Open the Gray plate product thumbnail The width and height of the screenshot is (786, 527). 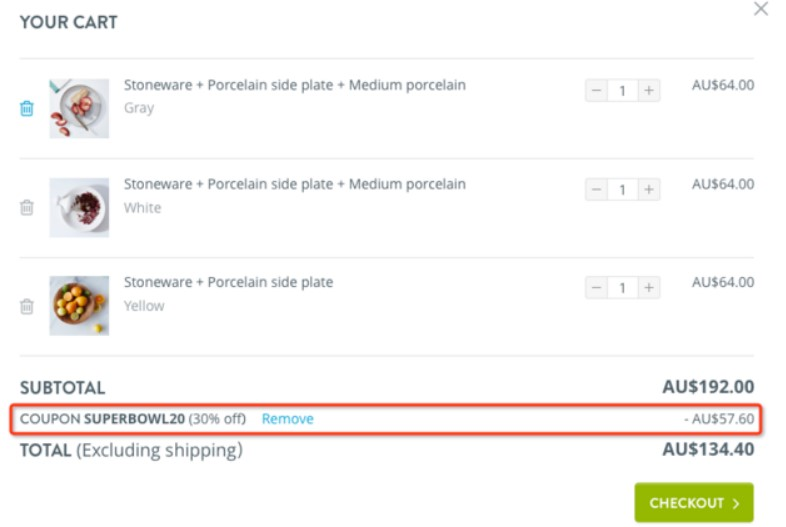[x=79, y=108]
